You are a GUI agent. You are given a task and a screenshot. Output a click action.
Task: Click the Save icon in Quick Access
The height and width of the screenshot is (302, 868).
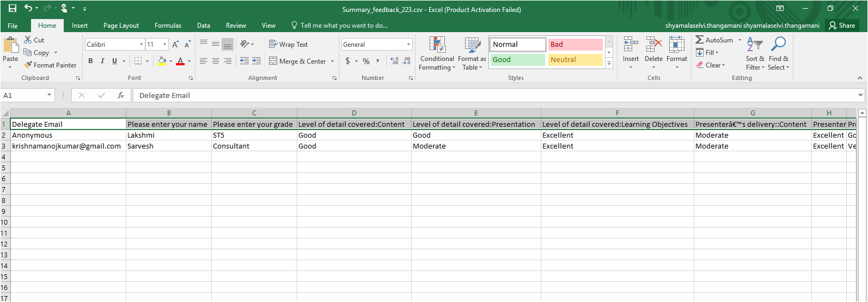pos(13,9)
